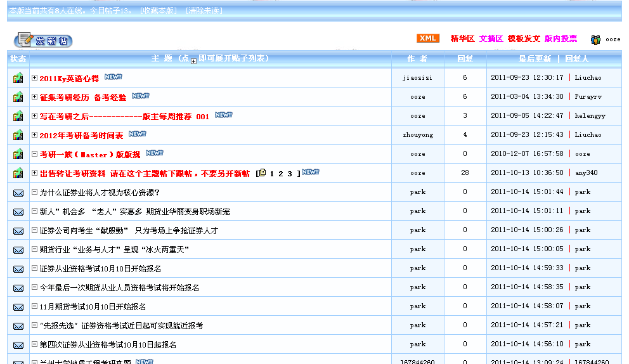Click 收藏本版 to bookmark this board
The height and width of the screenshot is (364, 629).
coord(159,11)
